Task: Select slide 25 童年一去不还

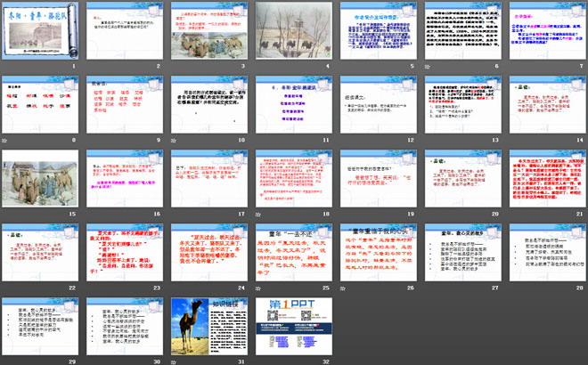Action: 294,252
